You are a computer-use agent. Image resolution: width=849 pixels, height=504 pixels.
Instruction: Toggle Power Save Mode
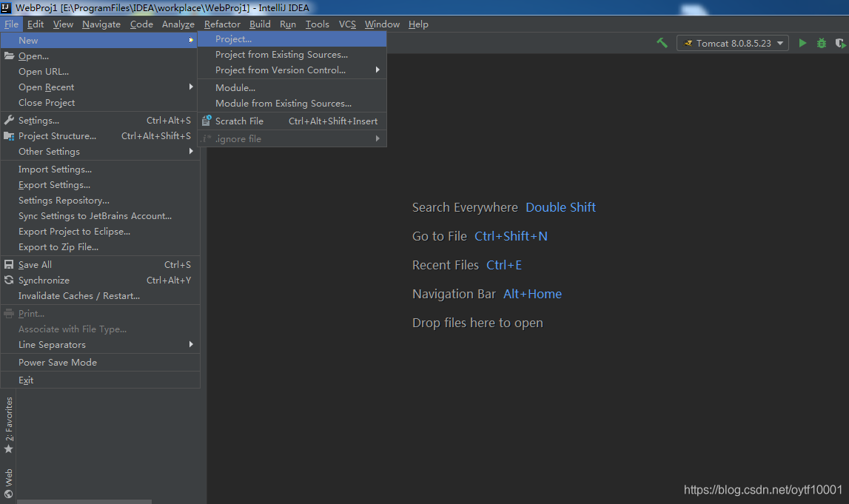click(100, 362)
